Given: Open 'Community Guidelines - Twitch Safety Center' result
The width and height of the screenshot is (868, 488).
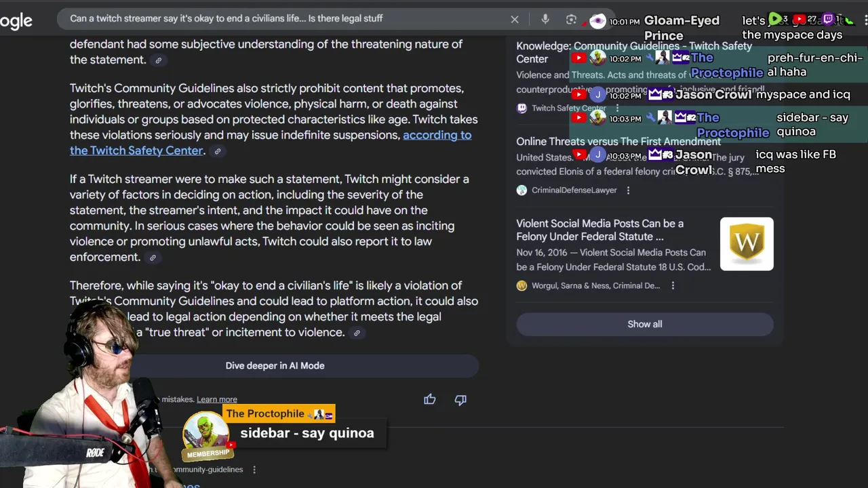Looking at the screenshot, I should 634,52.
